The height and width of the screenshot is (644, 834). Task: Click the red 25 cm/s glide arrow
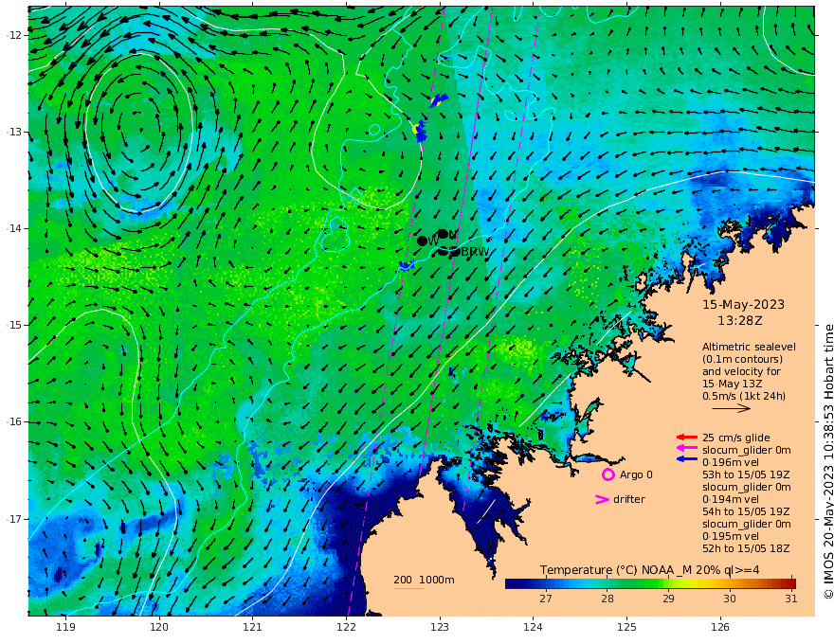(x=687, y=438)
